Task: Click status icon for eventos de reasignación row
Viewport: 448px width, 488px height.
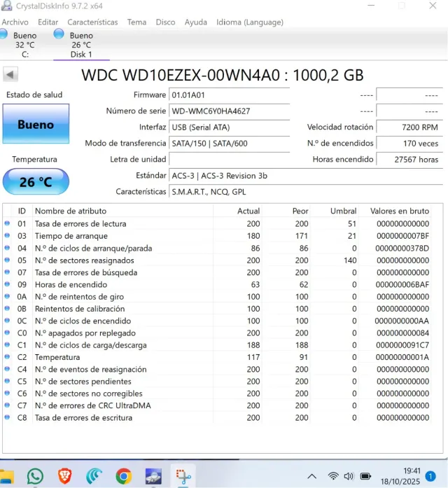Action: (x=7, y=369)
